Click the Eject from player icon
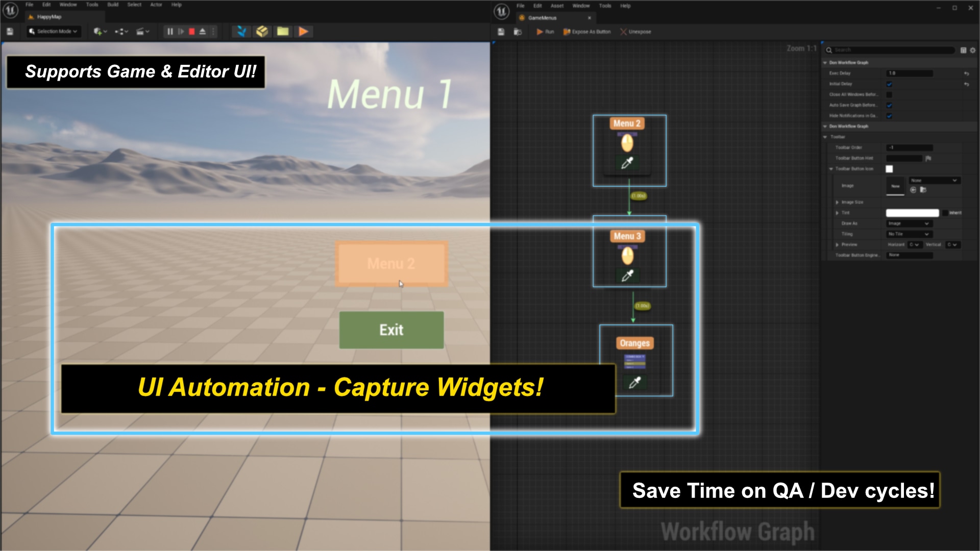Screen dimensions: 980x551 coord(203,32)
